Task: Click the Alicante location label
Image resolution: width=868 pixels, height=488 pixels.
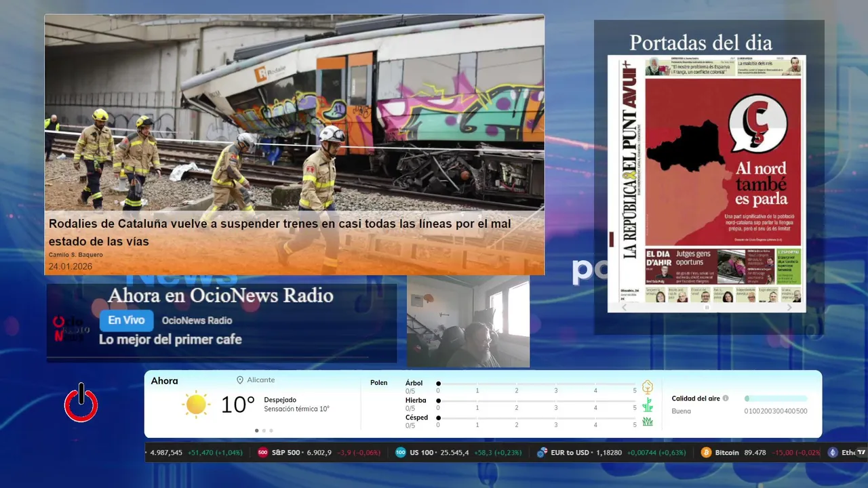Action: (261, 380)
